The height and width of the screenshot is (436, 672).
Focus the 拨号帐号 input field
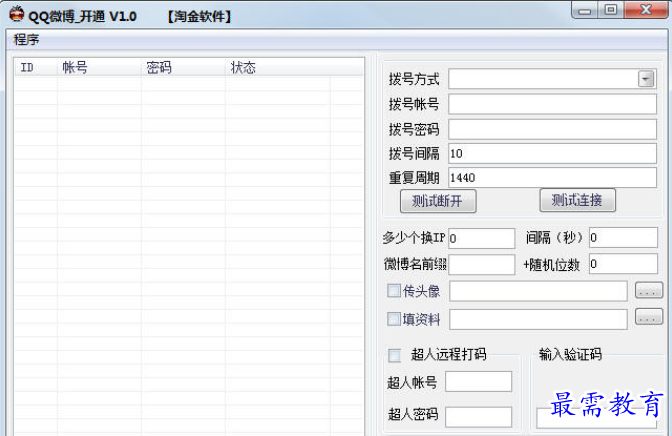[x=552, y=104]
